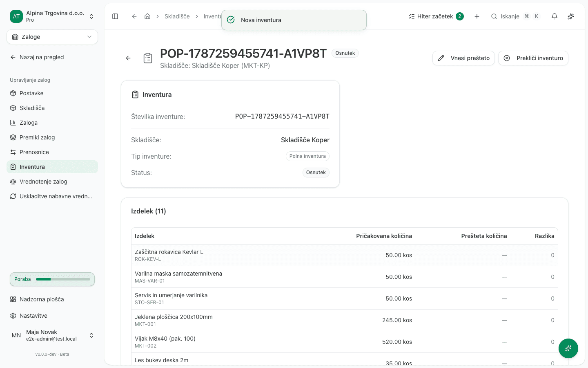Expand the Alpina Trgovina company switcher
This screenshot has height=368, width=588.
point(52,16)
